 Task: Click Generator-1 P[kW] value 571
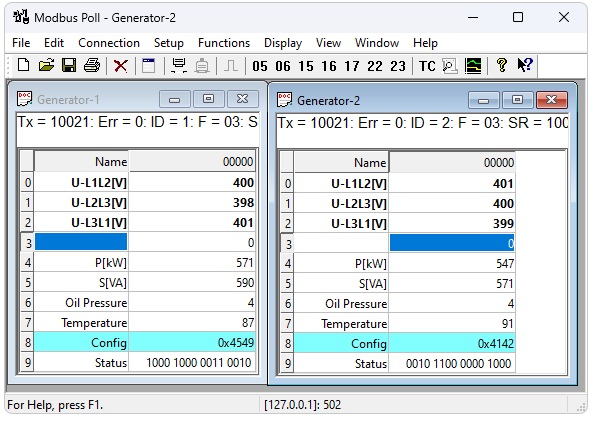(x=192, y=262)
